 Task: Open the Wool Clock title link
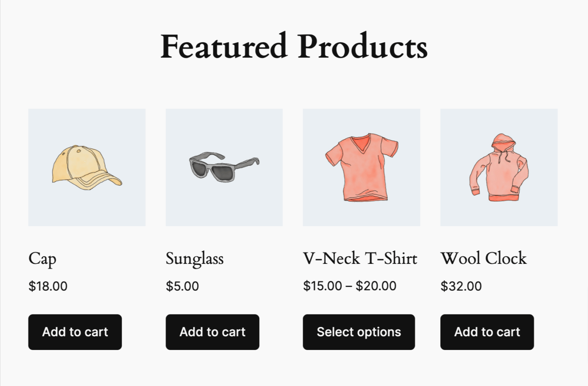(x=484, y=258)
